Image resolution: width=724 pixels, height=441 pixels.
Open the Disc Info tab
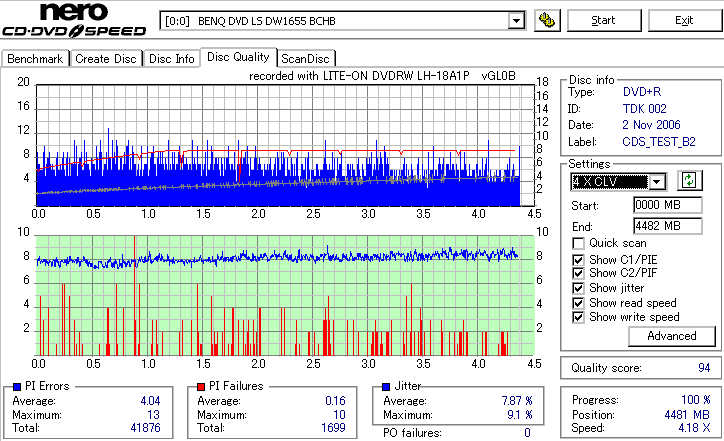coord(171,59)
